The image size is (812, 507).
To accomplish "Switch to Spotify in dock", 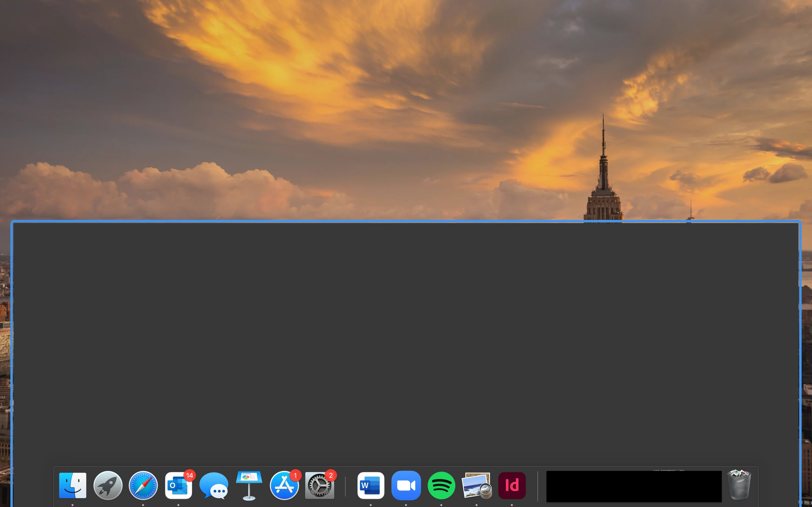I will pyautogui.click(x=441, y=485).
